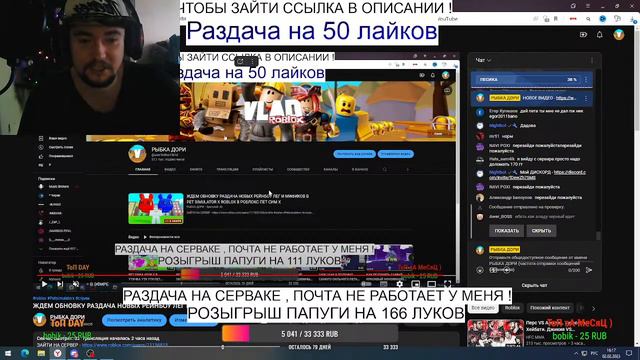Open the Windows Start menu
Image resolution: width=640 pixels, height=360 pixels.
click(8, 353)
